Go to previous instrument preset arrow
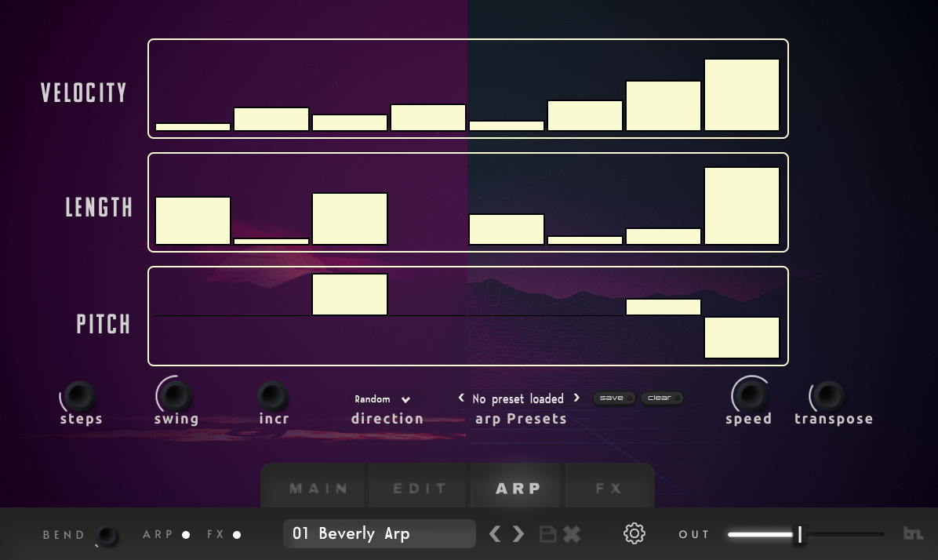The width and height of the screenshot is (938, 560). pos(495,533)
